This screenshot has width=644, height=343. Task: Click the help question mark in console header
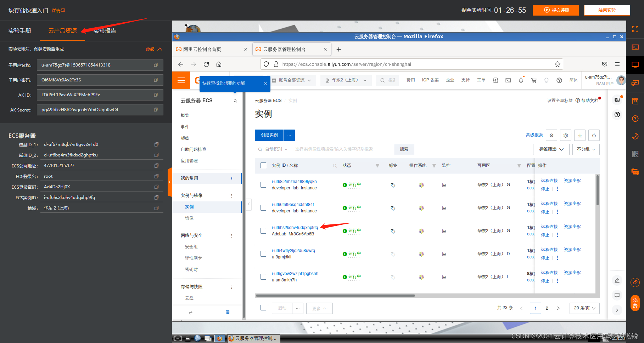[x=559, y=80]
